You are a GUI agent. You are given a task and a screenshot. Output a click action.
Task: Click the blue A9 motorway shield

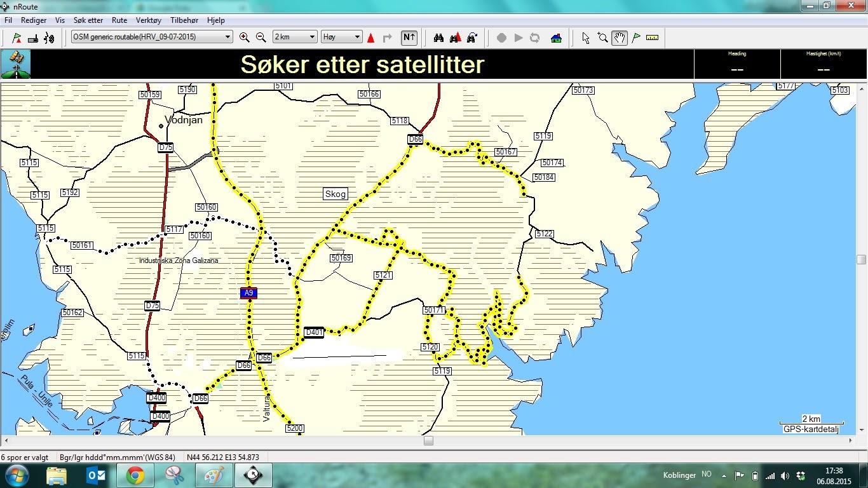pyautogui.click(x=248, y=293)
